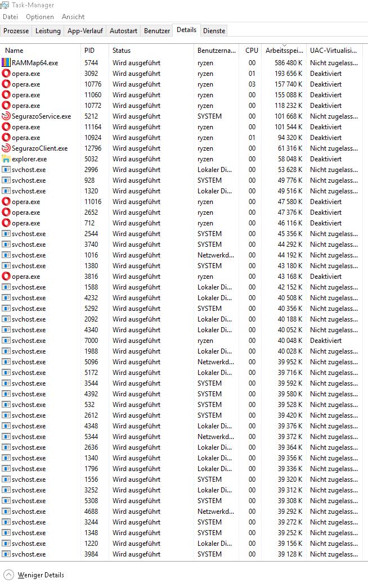Click svchost icon of PID 928 row
The image size is (368, 588).
coord(6,180)
